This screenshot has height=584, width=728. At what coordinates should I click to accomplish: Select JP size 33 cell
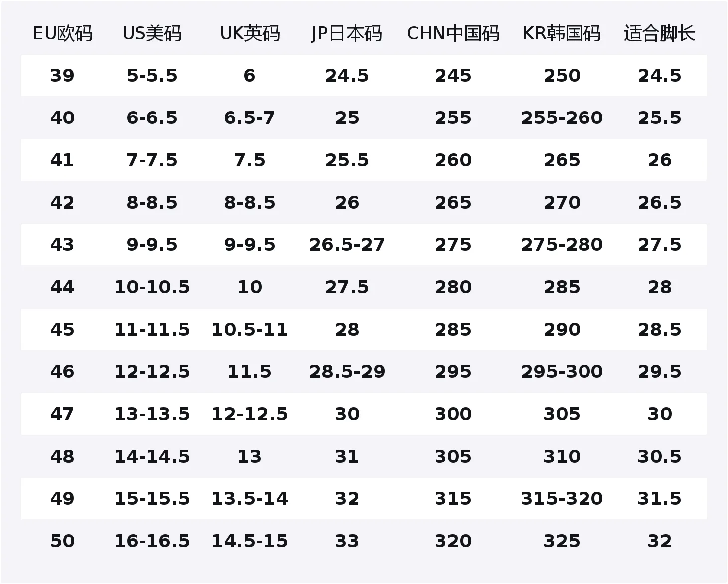347,541
